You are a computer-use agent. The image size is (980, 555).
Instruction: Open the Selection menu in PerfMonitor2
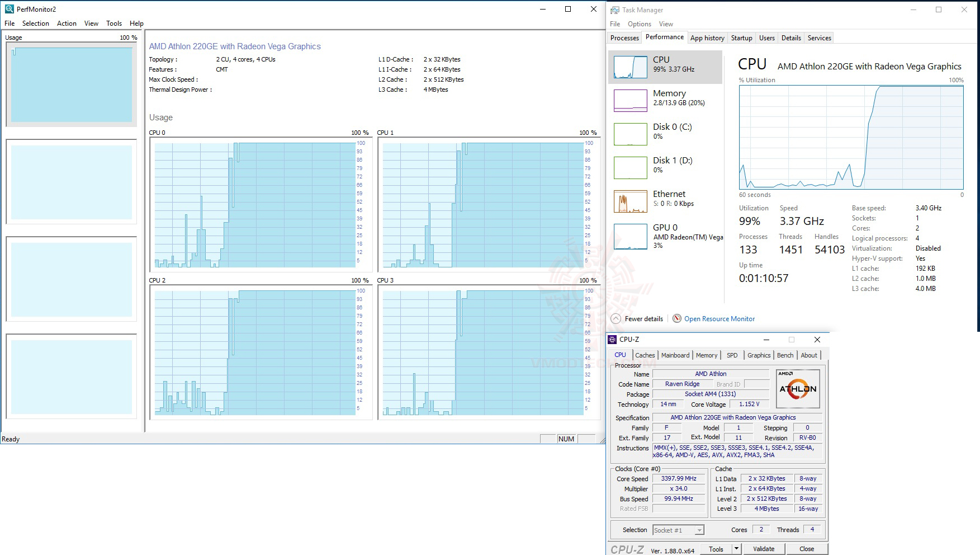click(36, 23)
